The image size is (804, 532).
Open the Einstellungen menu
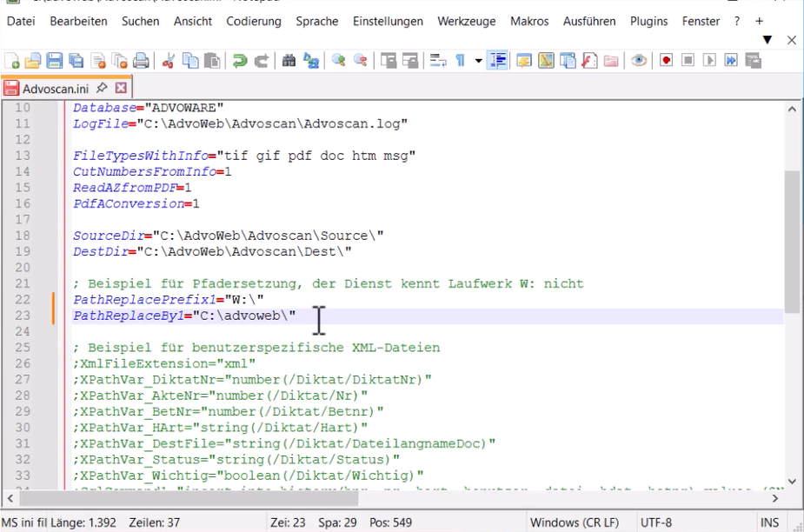(389, 21)
